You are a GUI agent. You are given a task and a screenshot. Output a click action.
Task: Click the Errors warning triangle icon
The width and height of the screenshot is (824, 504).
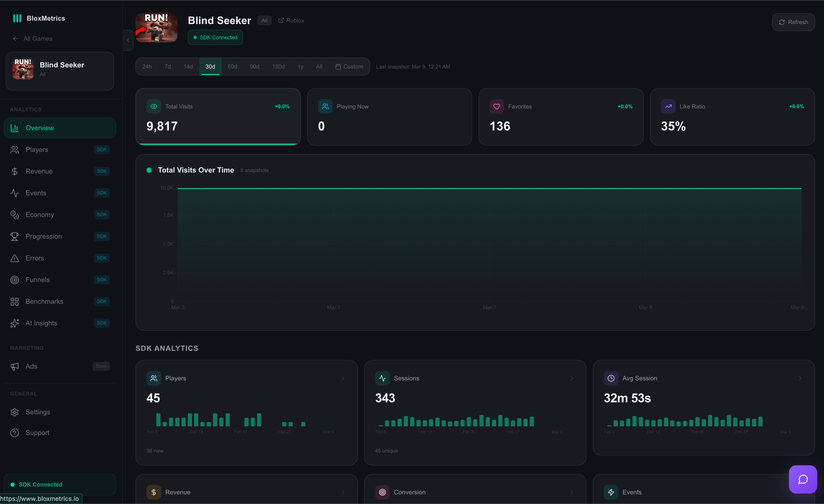click(x=15, y=258)
